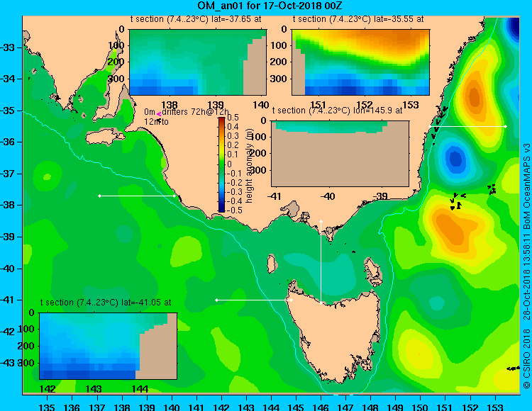Viewport: 532px width, 411px height.
Task: Open the lat=-41.05 temperature section inset plot
Action: point(109,346)
